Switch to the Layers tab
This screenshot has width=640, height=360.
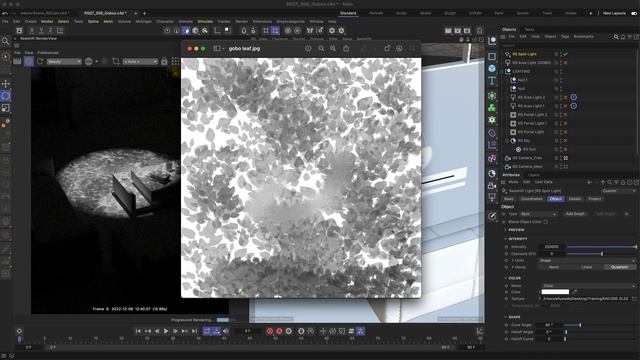point(533,175)
